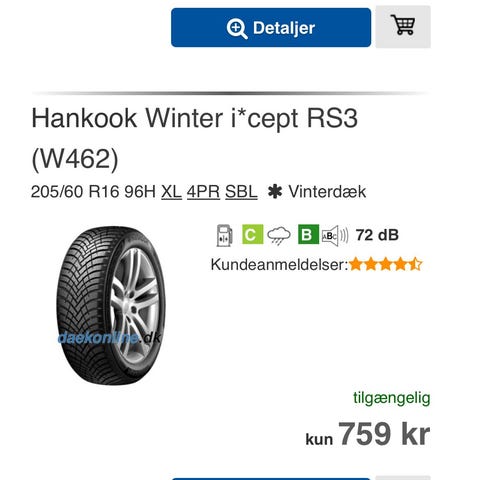Click the fuel pump efficiency icon
480x480 pixels.
pos(225,235)
